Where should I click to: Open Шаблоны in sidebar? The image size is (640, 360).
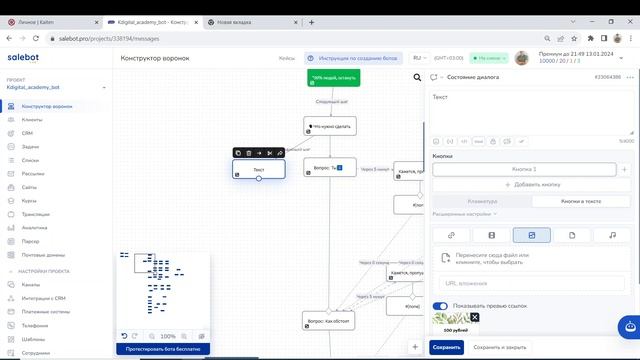[x=33, y=339]
